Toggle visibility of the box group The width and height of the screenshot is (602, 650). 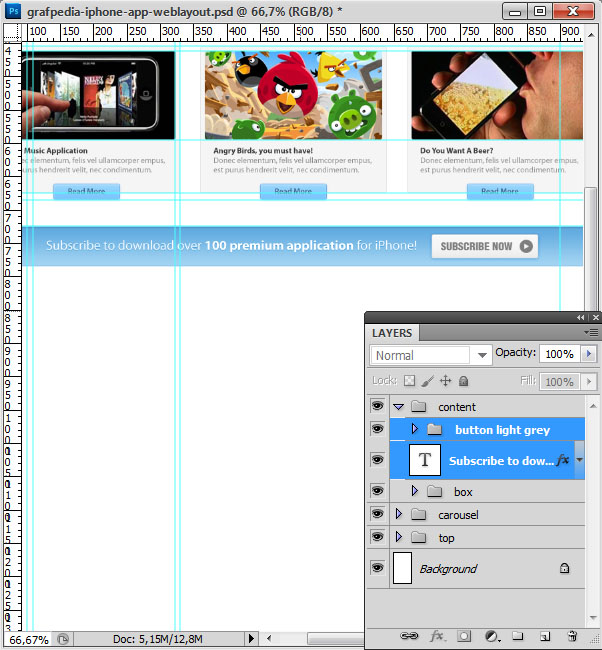pyautogui.click(x=377, y=491)
